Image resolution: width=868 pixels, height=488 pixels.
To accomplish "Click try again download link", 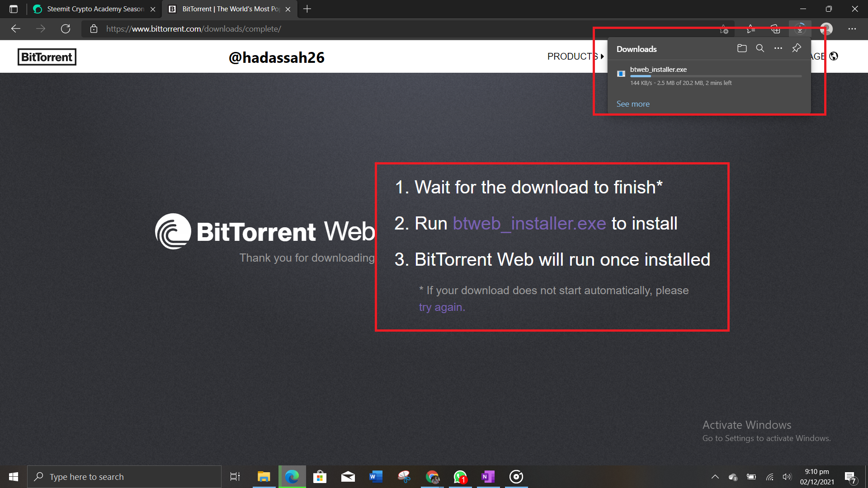I will coord(442,307).
